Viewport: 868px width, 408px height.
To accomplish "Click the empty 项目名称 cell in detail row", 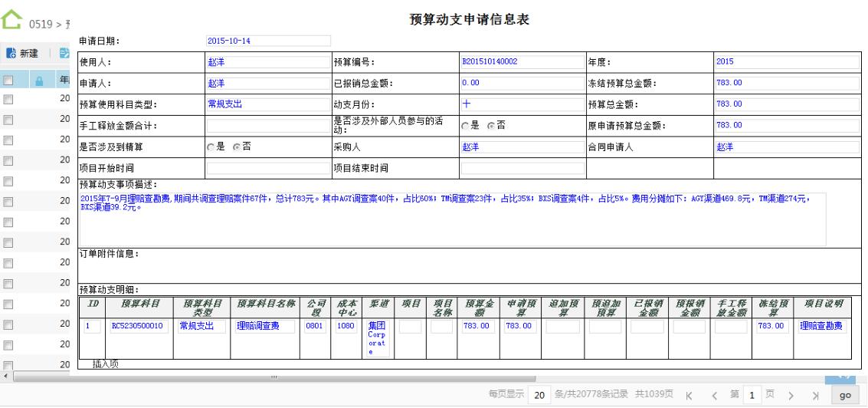I will click(442, 327).
